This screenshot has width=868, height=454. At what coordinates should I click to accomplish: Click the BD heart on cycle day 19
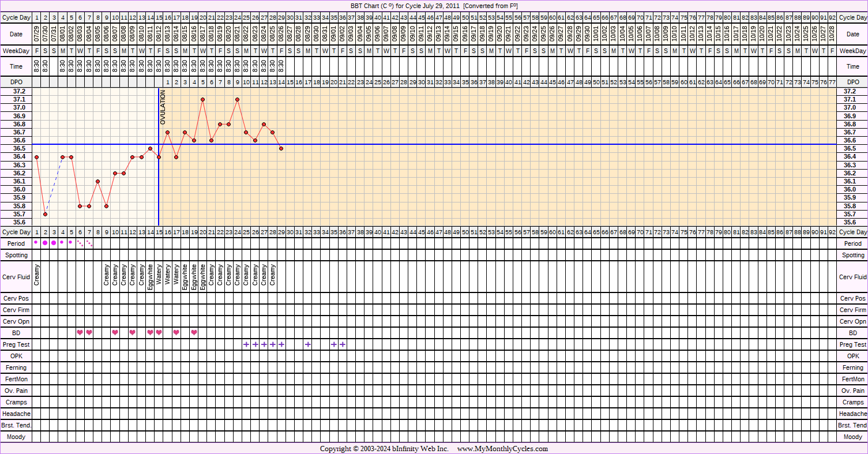[x=194, y=332]
